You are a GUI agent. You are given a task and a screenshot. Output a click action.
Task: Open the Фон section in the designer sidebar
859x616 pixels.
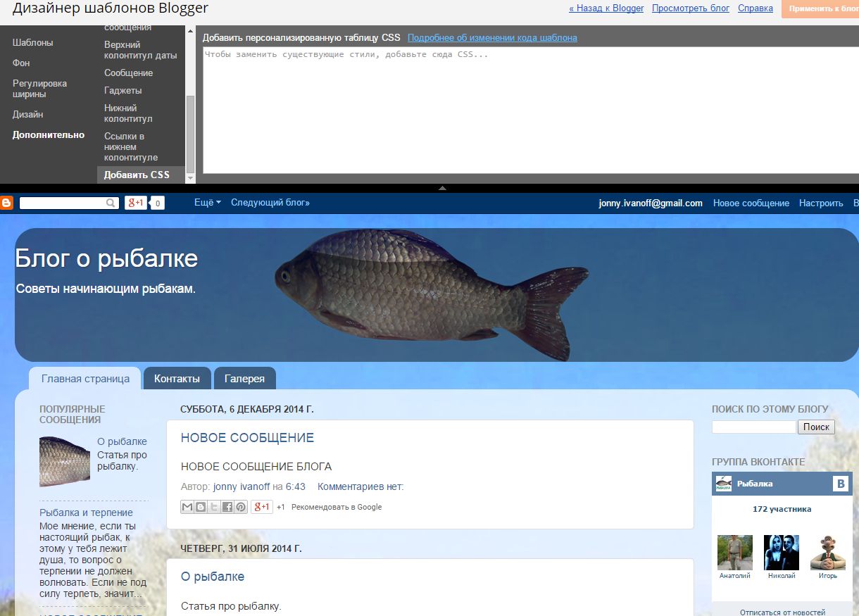21,63
